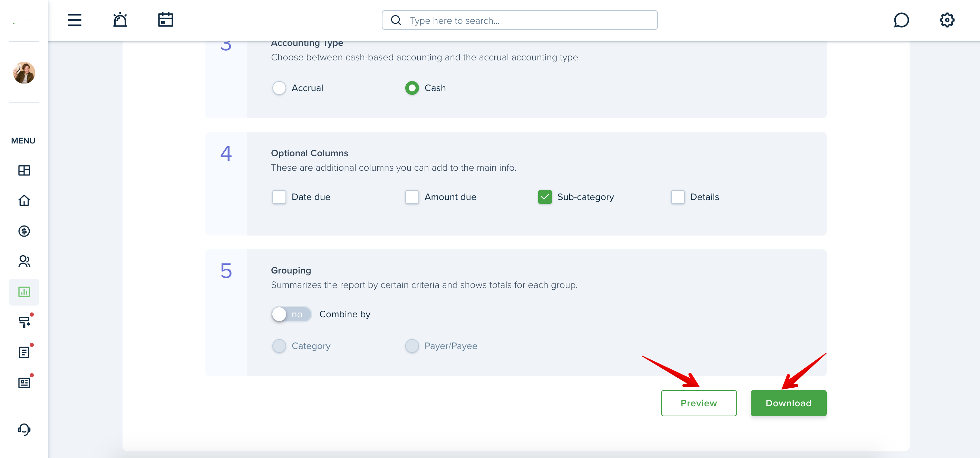Viewport: 980px width, 458px height.
Task: Uncheck the Sub-category column
Action: (x=545, y=197)
